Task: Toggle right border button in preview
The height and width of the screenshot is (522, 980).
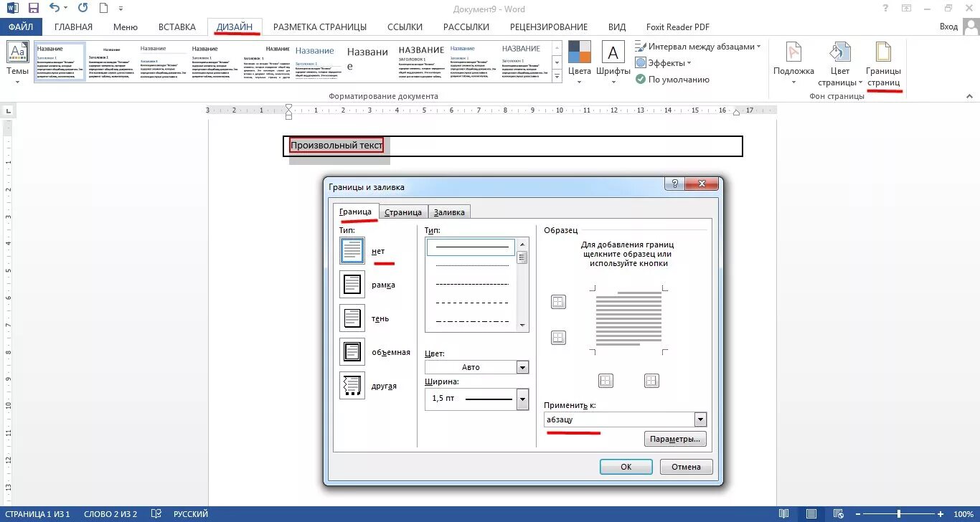Action: (651, 381)
